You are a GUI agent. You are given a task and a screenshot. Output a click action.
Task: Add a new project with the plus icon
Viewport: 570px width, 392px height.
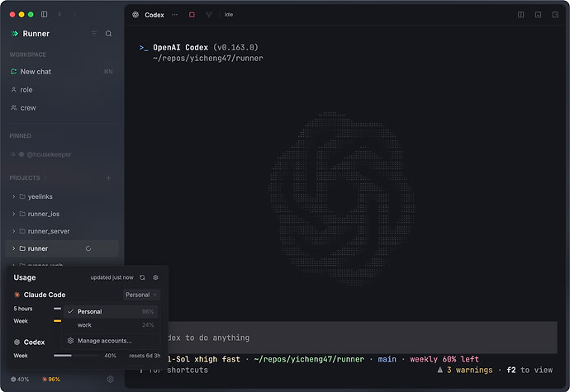(x=108, y=177)
